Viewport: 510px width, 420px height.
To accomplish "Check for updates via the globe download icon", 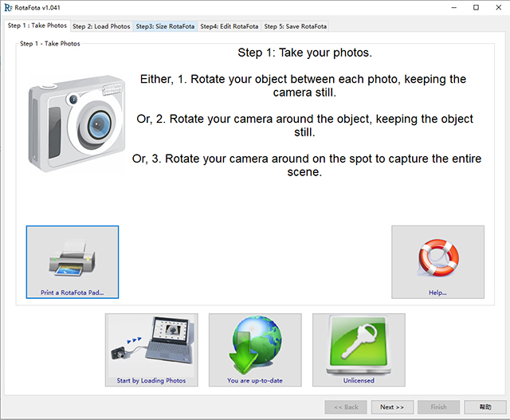I will [x=255, y=345].
